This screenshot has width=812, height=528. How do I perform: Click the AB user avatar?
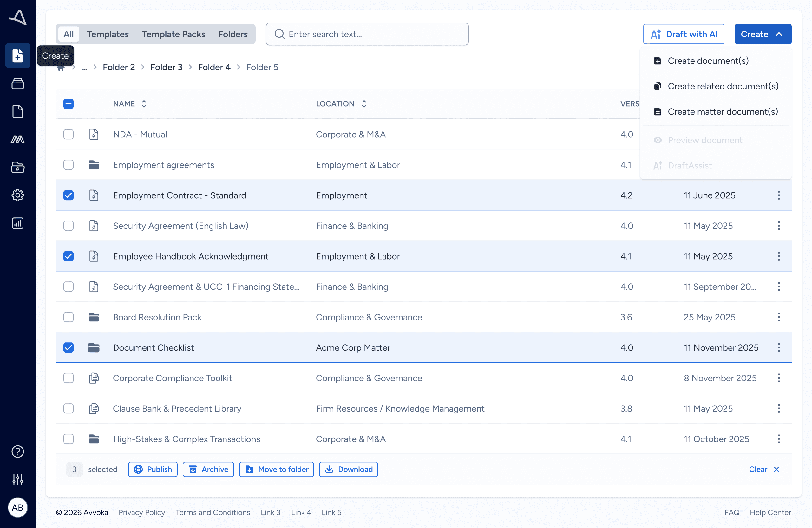click(18, 507)
